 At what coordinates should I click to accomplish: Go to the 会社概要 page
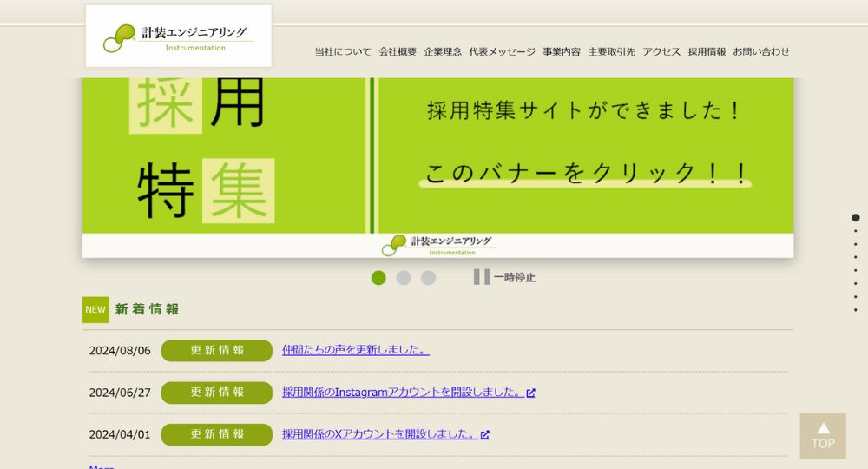398,51
